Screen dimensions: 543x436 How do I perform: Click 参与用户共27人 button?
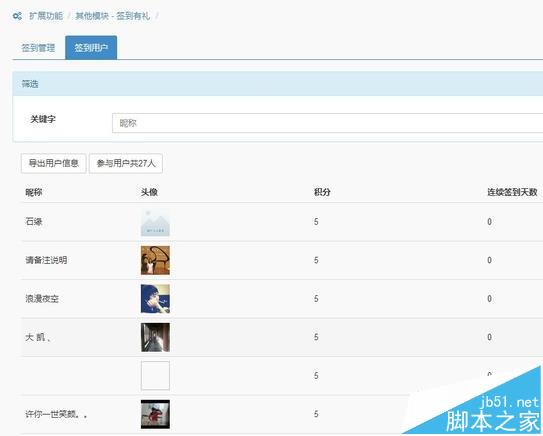click(x=126, y=163)
